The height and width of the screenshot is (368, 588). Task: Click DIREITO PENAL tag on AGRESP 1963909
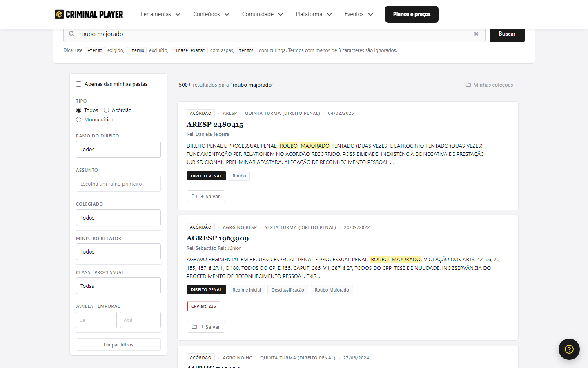[x=206, y=290]
